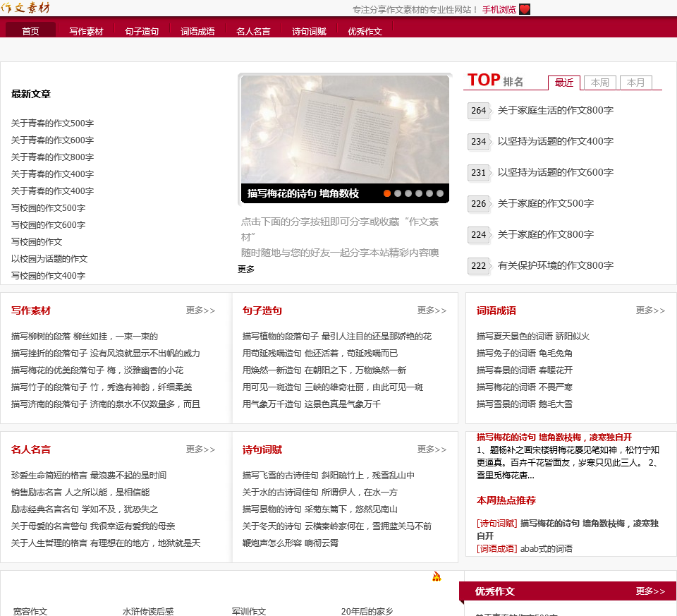
Task: Open 水浒传读后感 hot tag
Action: tap(148, 611)
